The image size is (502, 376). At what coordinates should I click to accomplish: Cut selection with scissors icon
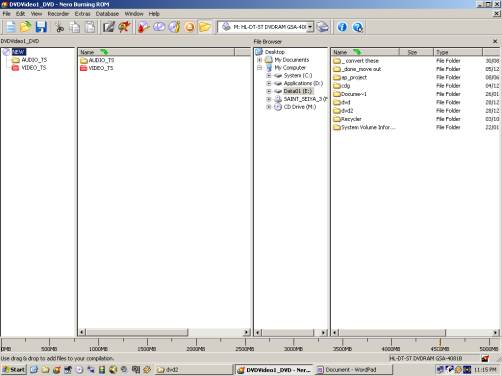point(60,27)
